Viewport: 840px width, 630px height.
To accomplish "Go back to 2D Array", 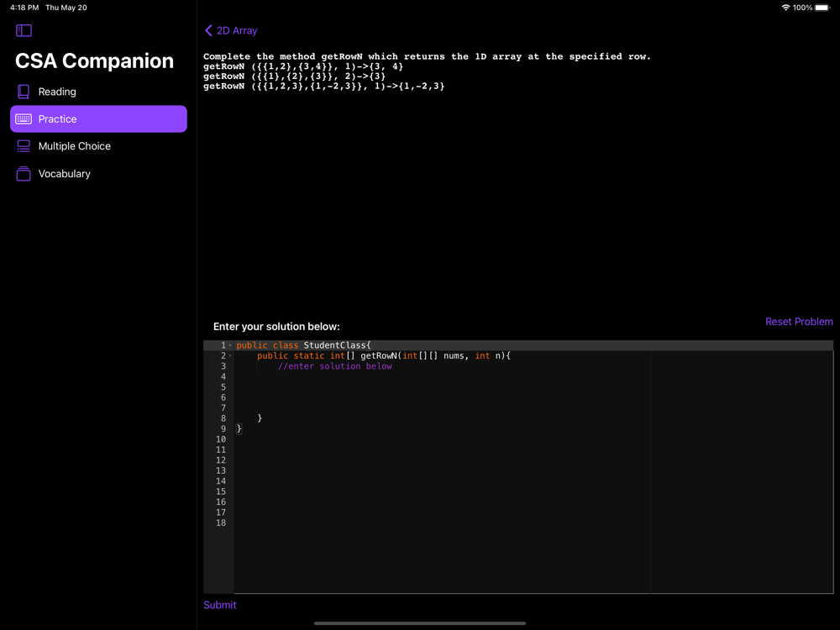I will pos(231,30).
